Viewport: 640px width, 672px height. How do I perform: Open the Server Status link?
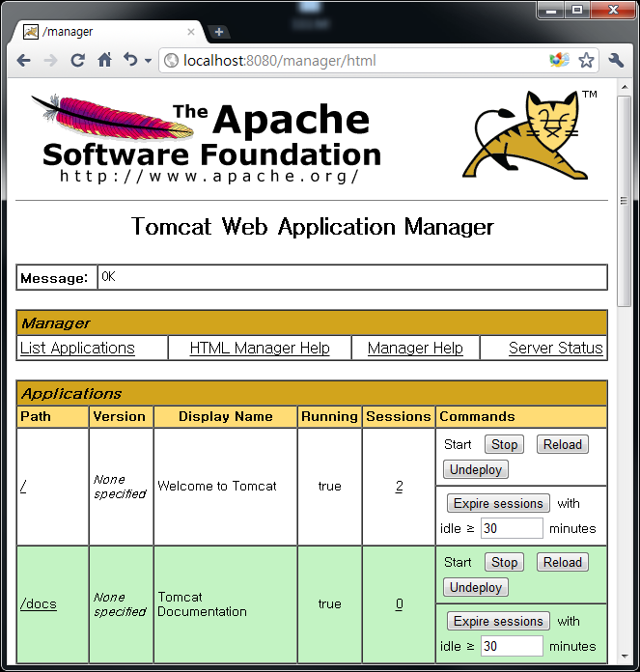coord(556,348)
